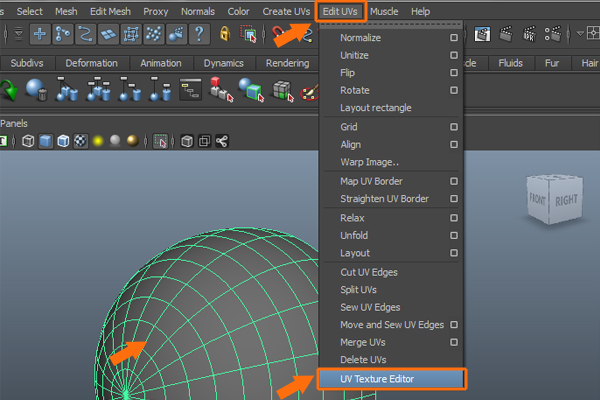Image resolution: width=600 pixels, height=400 pixels.
Task: Toggle wireframe cube display in panel toolbar
Action: (27, 141)
